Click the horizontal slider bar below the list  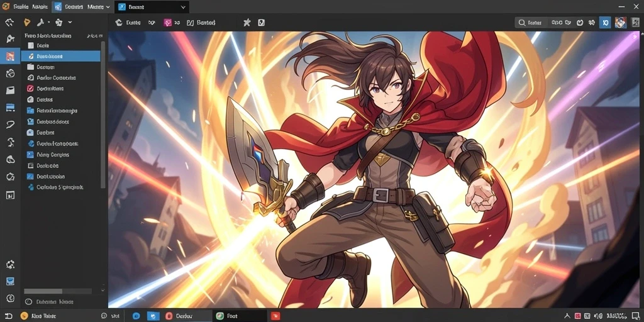[58, 291]
